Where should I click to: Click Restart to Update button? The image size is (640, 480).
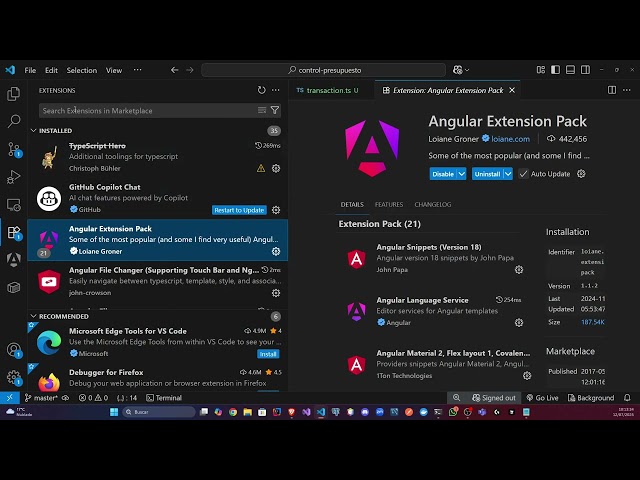tap(239, 210)
